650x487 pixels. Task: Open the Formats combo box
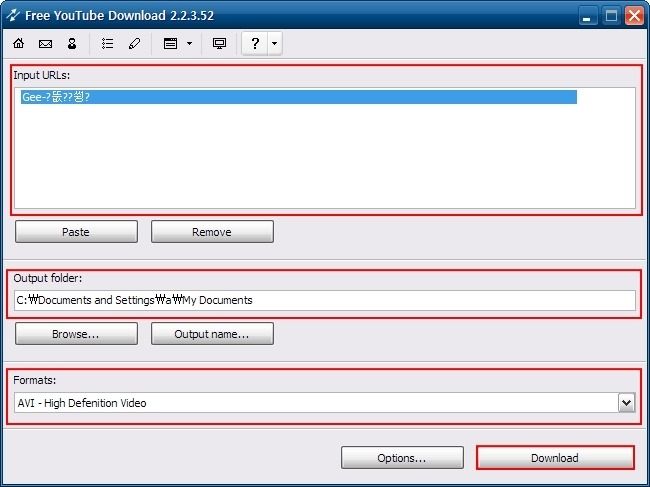pyautogui.click(x=325, y=402)
